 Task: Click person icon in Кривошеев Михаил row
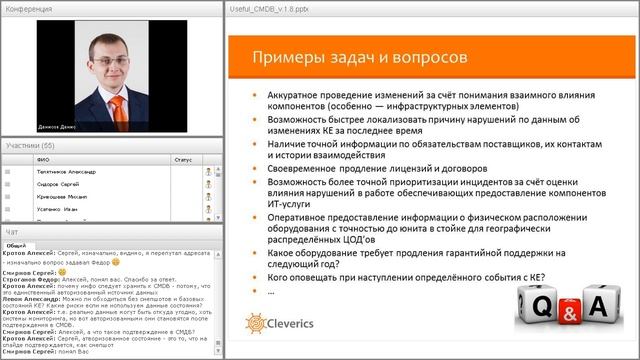coord(209,197)
